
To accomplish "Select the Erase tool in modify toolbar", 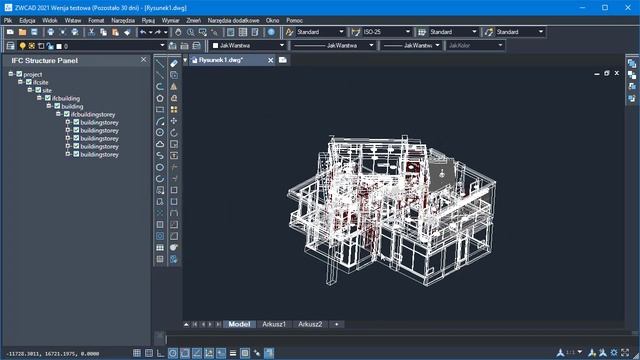I will point(174,64).
